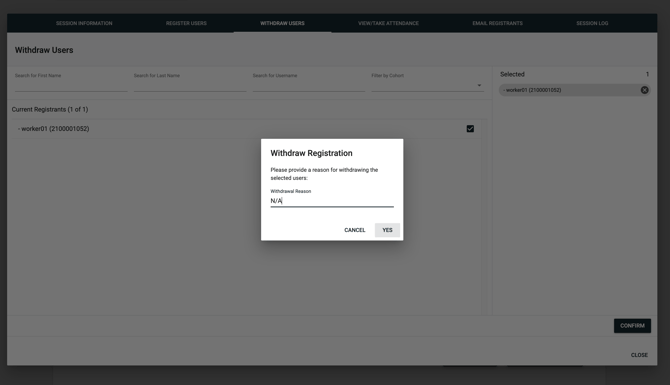This screenshot has height=385, width=670.
Task: Click the Current Registrants (1 of 1) heading
Action: pos(50,109)
